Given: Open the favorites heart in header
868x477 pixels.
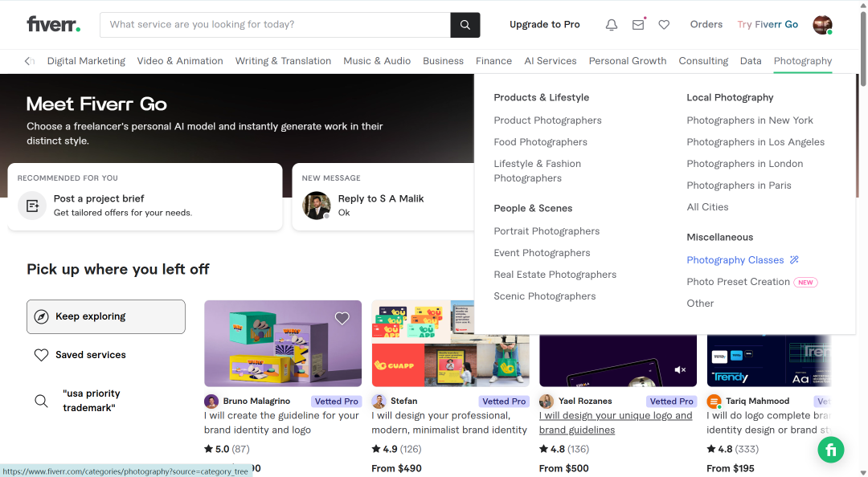Looking at the screenshot, I should point(664,25).
